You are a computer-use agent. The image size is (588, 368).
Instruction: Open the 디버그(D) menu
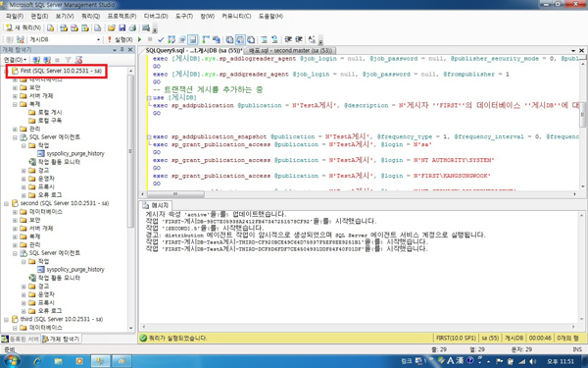pos(156,16)
